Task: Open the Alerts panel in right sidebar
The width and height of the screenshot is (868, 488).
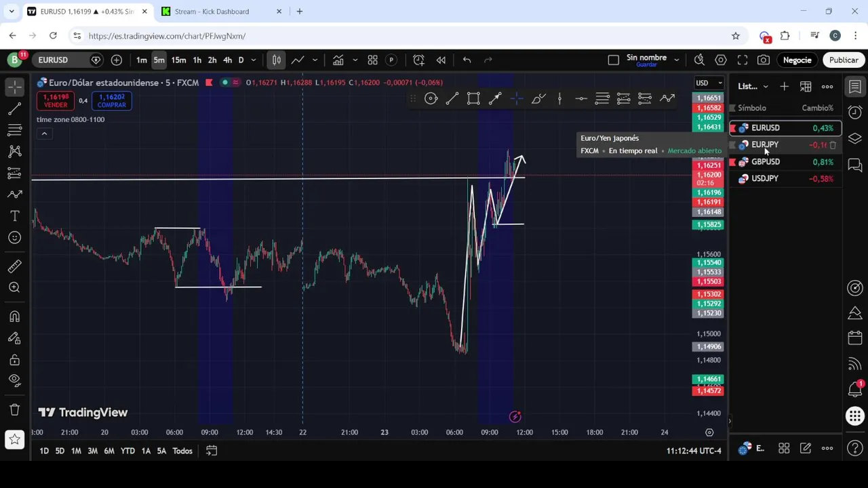Action: point(855,112)
